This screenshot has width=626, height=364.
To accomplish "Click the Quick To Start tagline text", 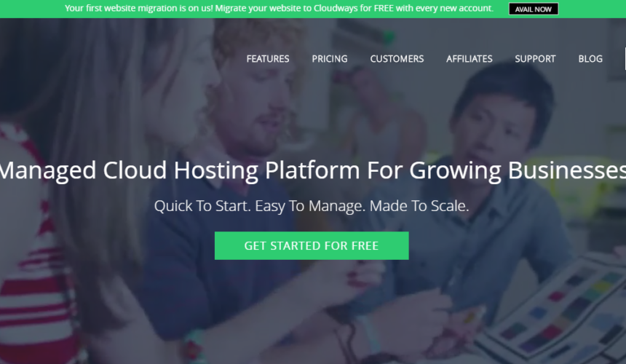I will (x=312, y=206).
